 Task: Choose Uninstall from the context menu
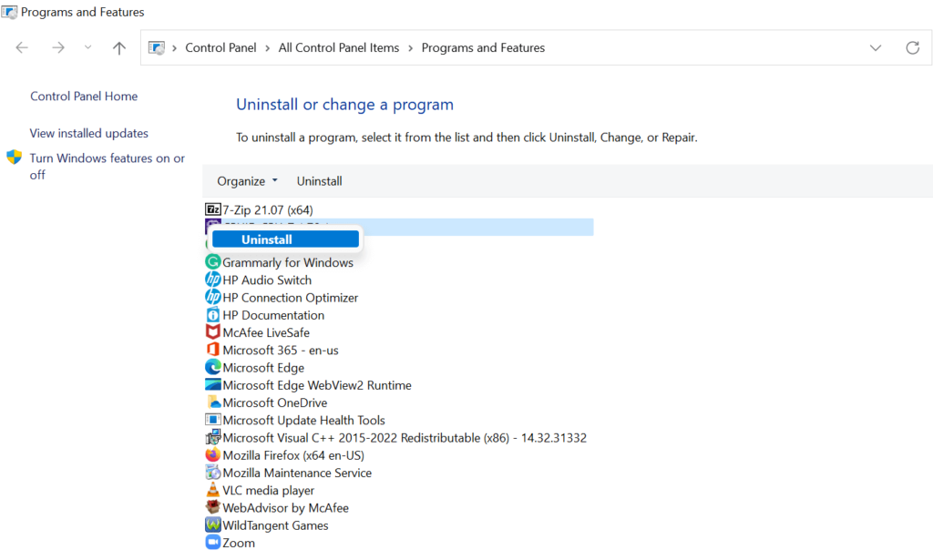(x=285, y=239)
